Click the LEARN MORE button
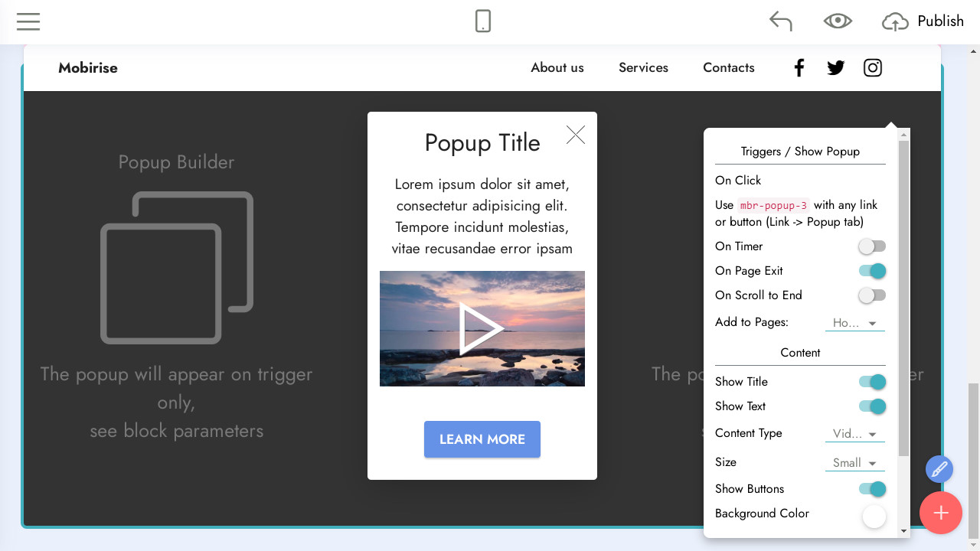This screenshot has width=980, height=551. coord(482,439)
